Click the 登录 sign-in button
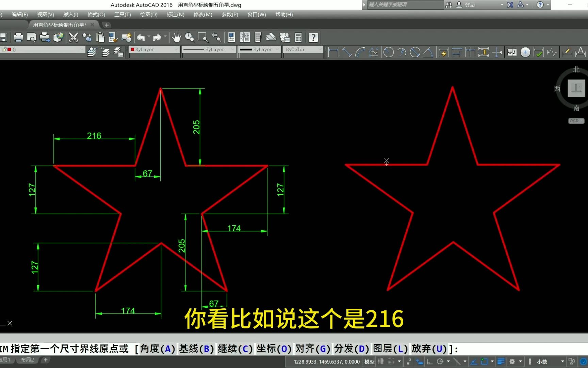 tap(466, 5)
